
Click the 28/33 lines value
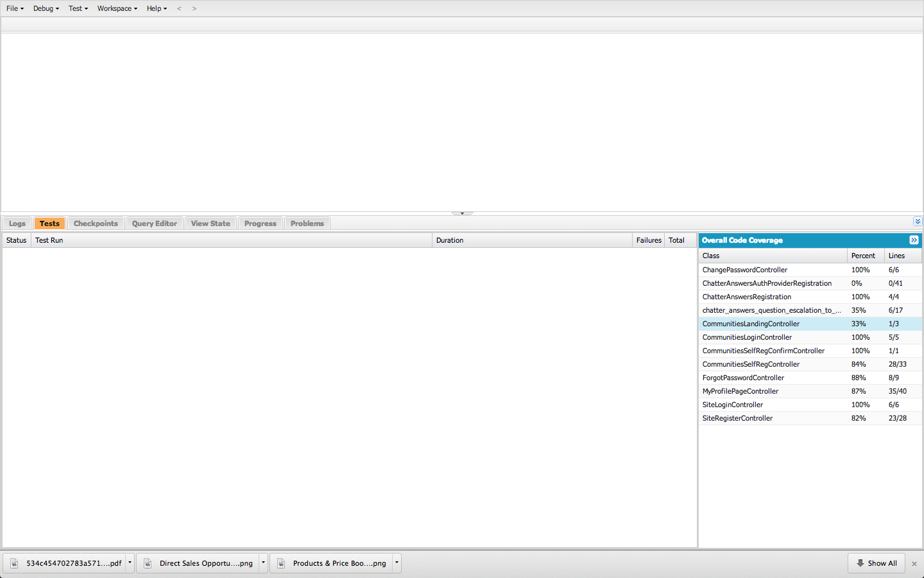(x=898, y=364)
